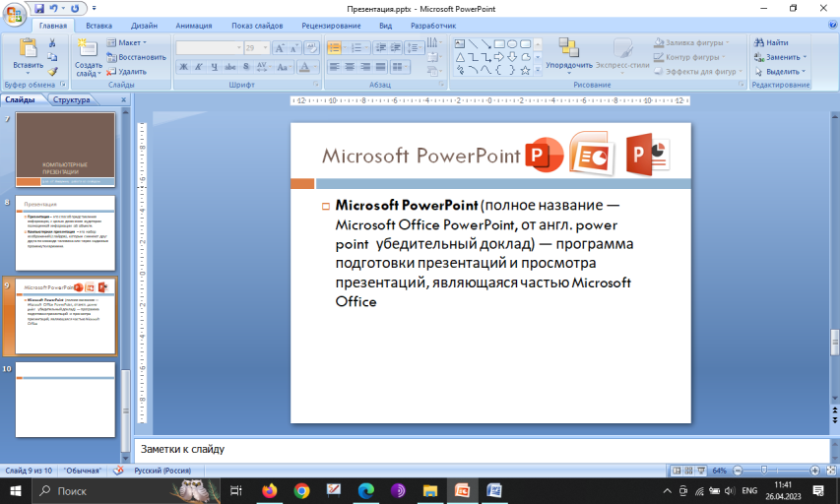
Task: Toggle underline Ч formatting
Action: [x=215, y=67]
